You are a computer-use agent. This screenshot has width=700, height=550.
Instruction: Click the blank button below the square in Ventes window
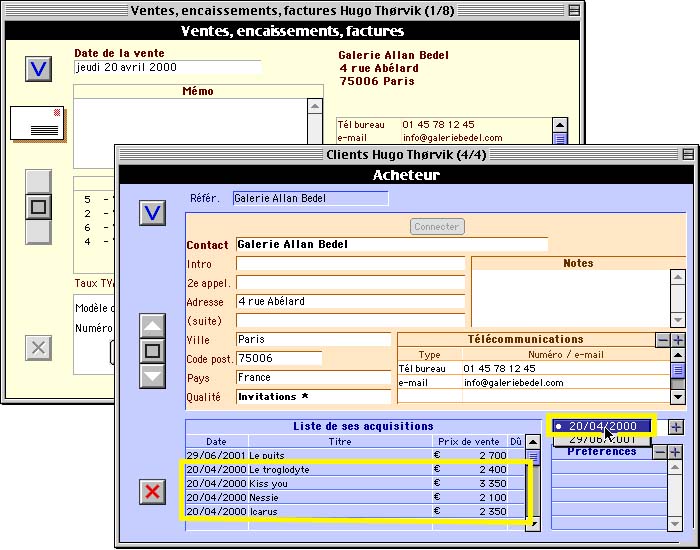point(38,232)
